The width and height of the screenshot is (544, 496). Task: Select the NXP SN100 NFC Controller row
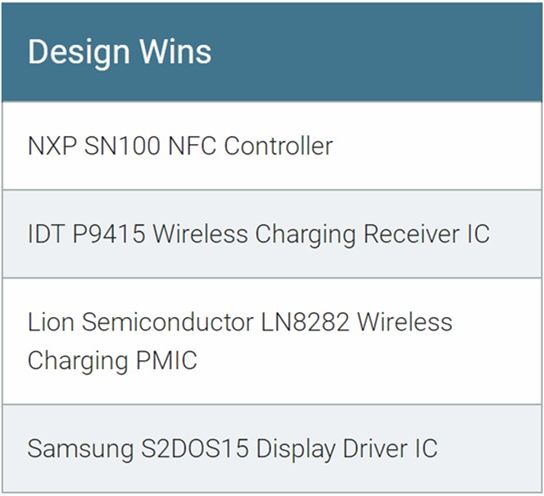click(272, 146)
